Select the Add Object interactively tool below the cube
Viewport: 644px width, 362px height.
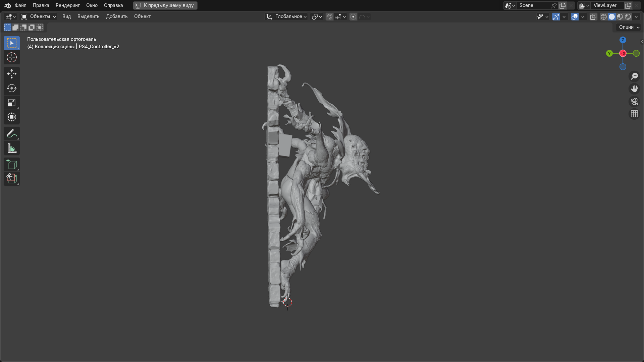point(12,179)
